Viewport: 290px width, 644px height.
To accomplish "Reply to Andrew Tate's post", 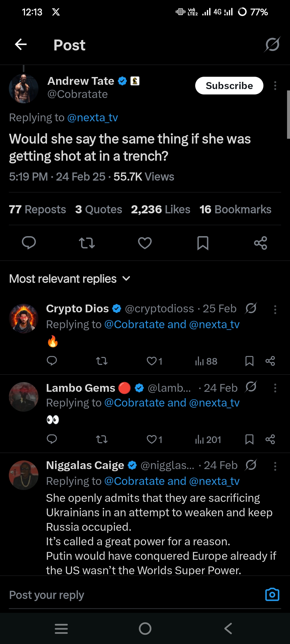I will (x=29, y=243).
